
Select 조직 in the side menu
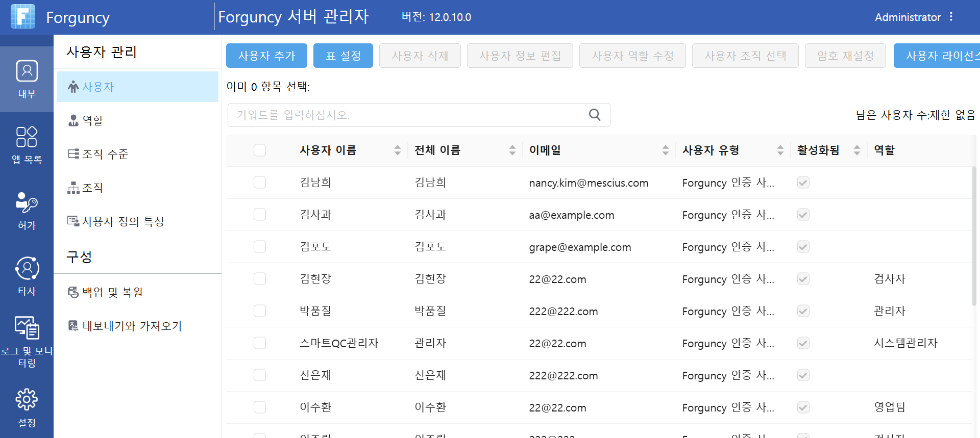click(x=138, y=188)
